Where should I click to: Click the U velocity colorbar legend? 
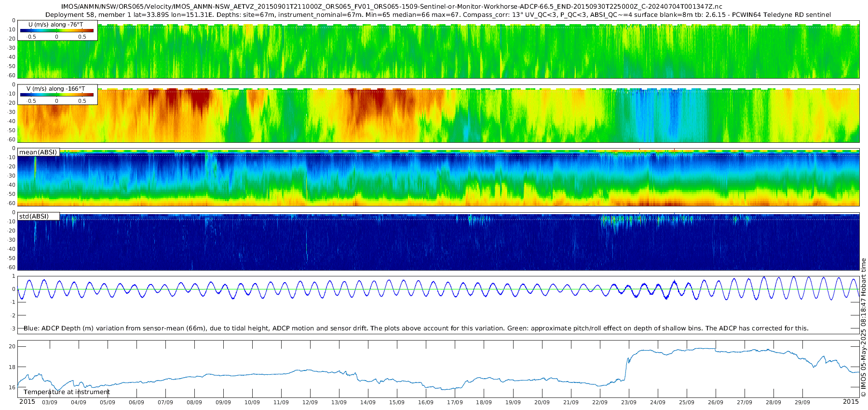58,30
